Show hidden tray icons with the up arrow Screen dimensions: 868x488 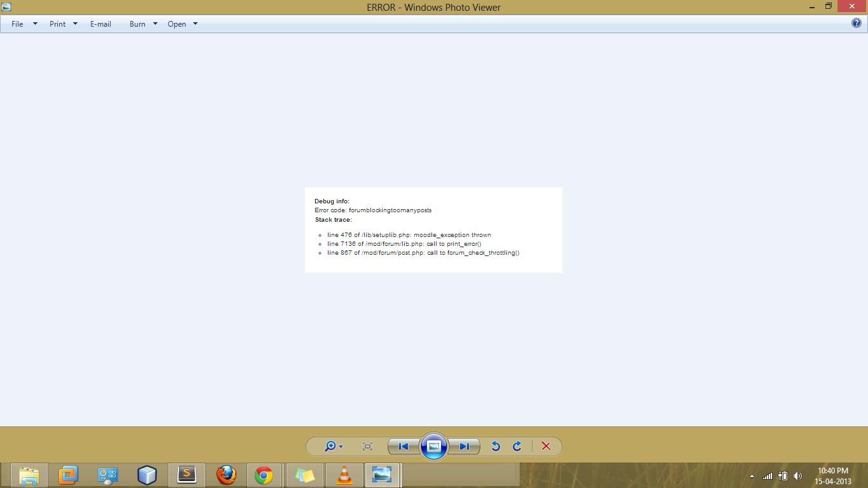point(752,476)
